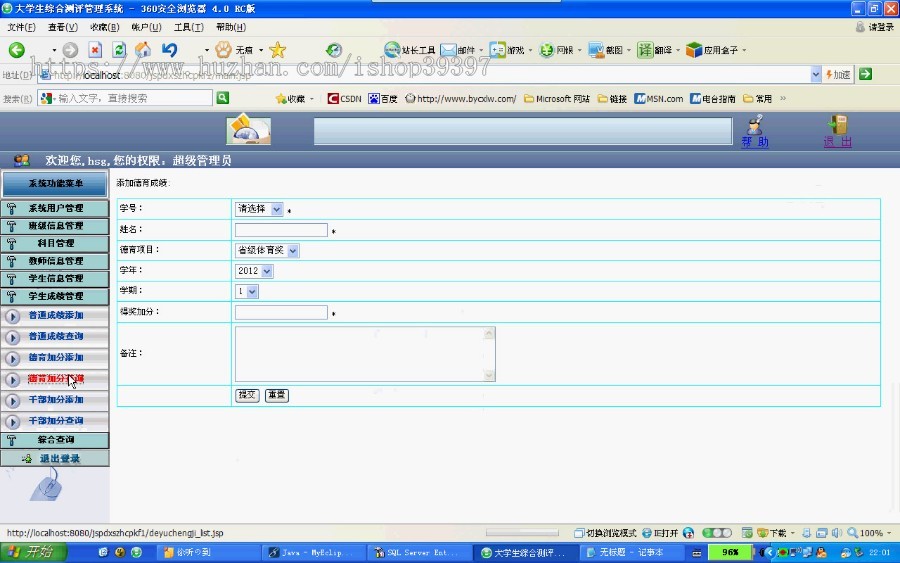Viewport: 900px width, 563px height.
Task: Open 干部加分添加 sidebar link
Action: point(56,399)
